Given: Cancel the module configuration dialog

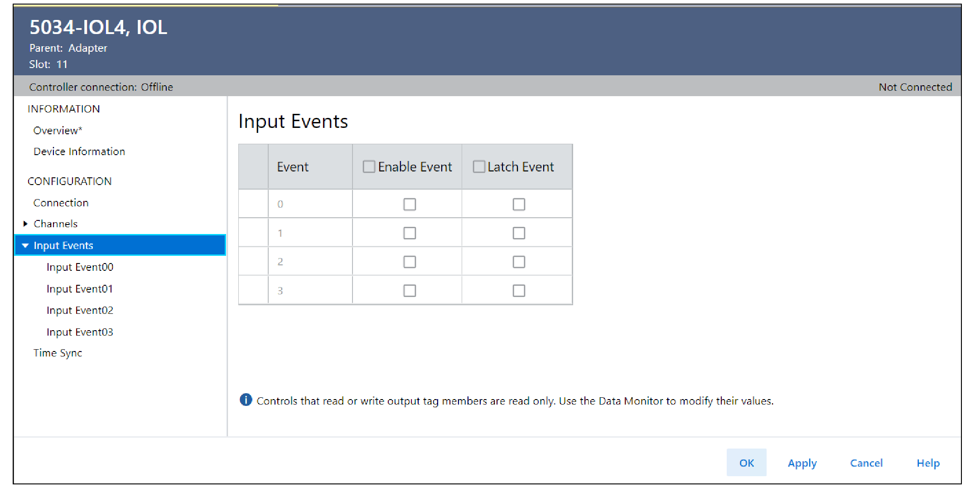Looking at the screenshot, I should [866, 463].
